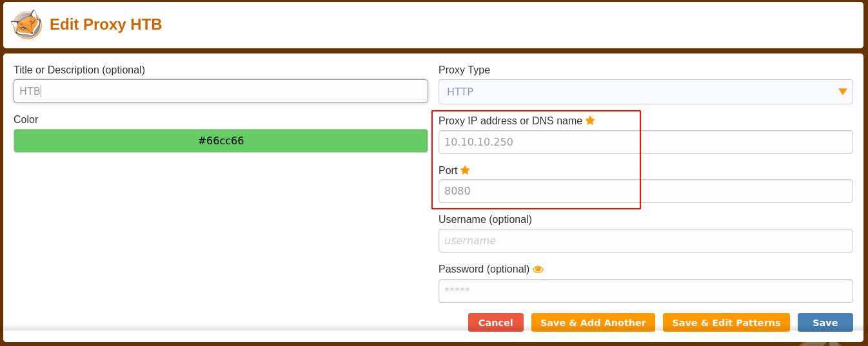This screenshot has width=868, height=346.
Task: Click the required star beside Proxy IP label
Action: tap(590, 120)
